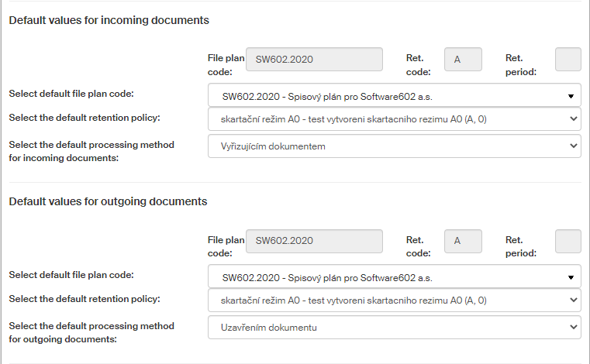Click incoming Ret. code field
This screenshot has height=364, width=590.
tap(463, 60)
